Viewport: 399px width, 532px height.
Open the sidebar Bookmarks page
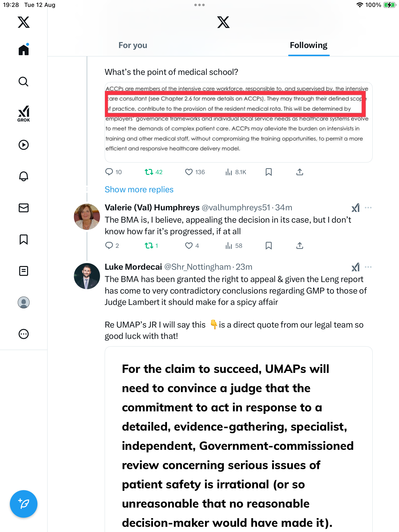(24, 239)
